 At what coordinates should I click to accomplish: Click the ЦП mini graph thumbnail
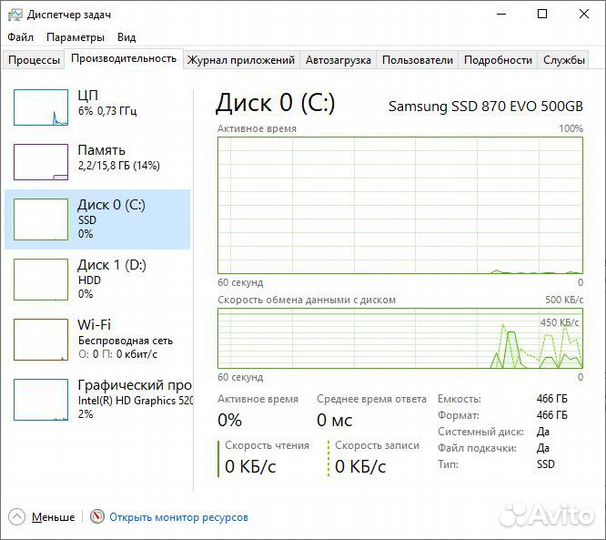[x=41, y=107]
